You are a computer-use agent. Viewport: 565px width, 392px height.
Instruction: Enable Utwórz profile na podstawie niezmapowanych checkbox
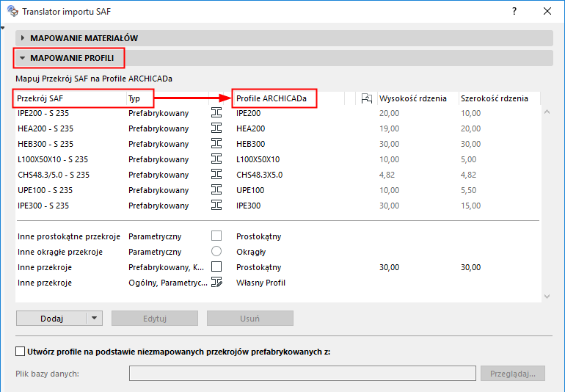(x=21, y=351)
